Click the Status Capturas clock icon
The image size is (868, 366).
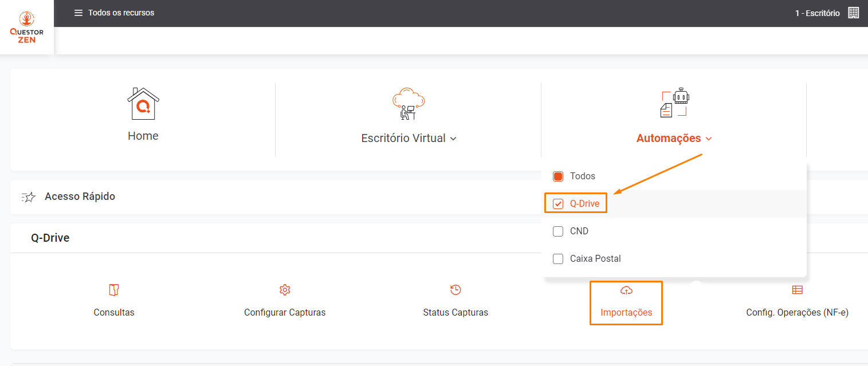coord(455,290)
